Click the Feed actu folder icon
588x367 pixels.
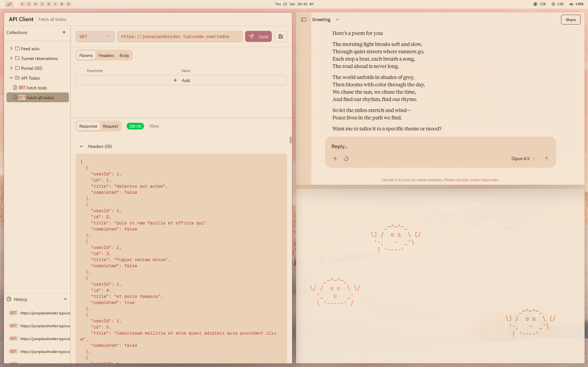17,48
